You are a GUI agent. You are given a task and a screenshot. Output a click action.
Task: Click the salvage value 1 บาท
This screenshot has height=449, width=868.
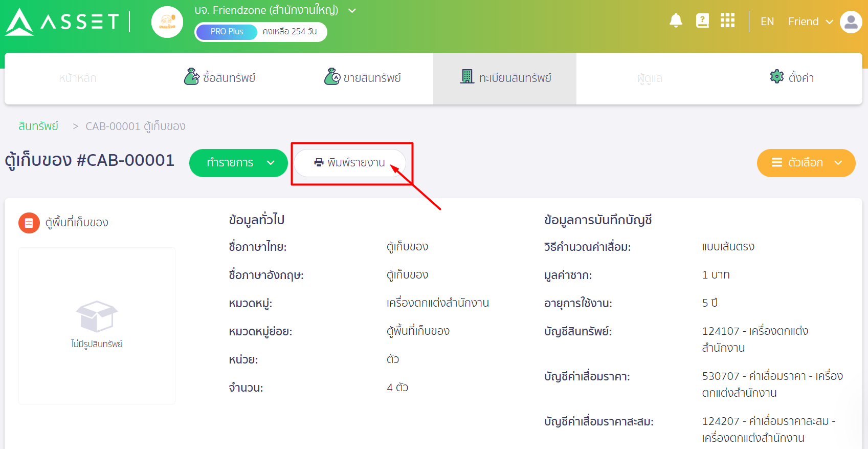[x=716, y=275]
